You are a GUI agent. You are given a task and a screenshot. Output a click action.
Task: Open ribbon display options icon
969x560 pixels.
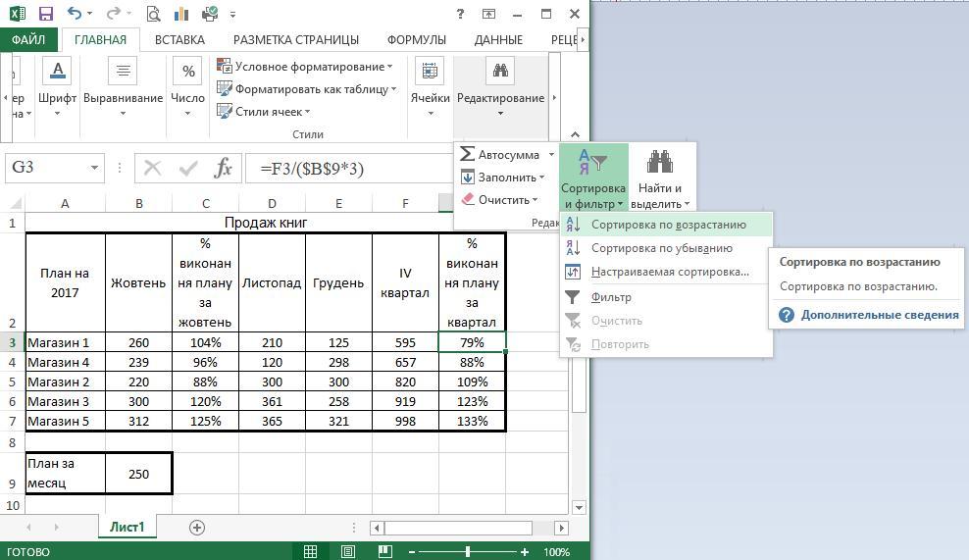[488, 14]
